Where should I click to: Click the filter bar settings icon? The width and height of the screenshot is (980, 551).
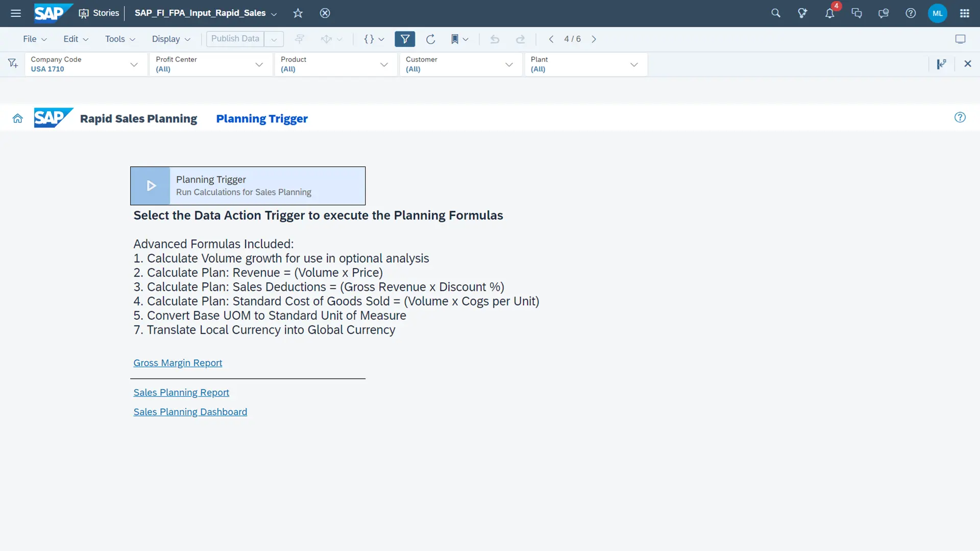pyautogui.click(x=941, y=64)
